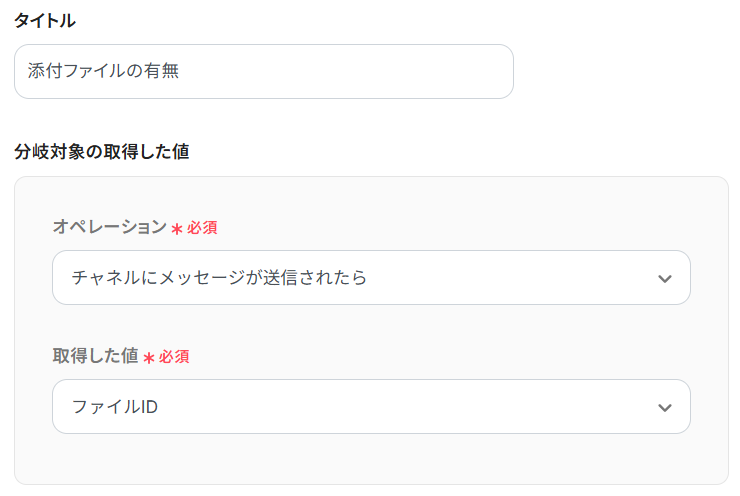Screen dimensions: 740x496
Task: Click the chevron on the オペレーション dropdown
Action: point(665,278)
